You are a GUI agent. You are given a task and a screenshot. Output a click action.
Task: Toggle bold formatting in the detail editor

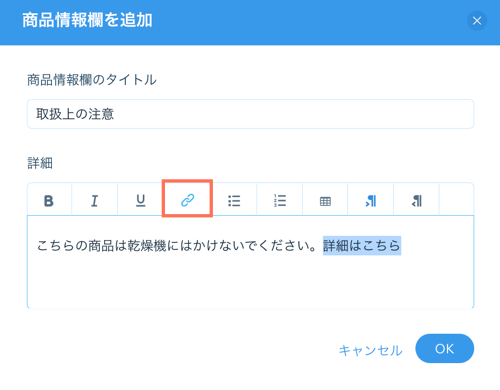coord(49,201)
